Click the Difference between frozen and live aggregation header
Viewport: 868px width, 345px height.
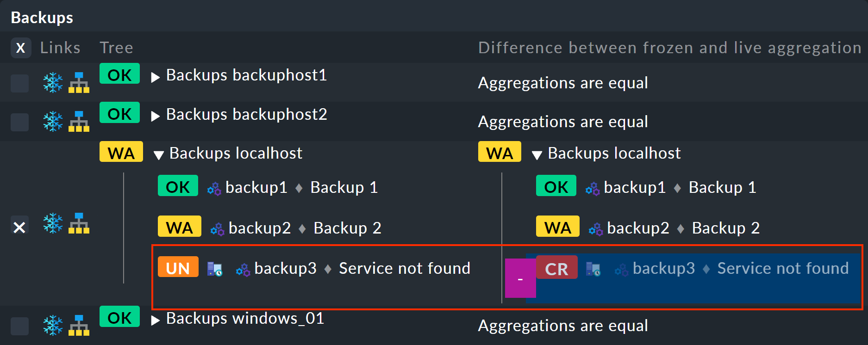pos(670,48)
